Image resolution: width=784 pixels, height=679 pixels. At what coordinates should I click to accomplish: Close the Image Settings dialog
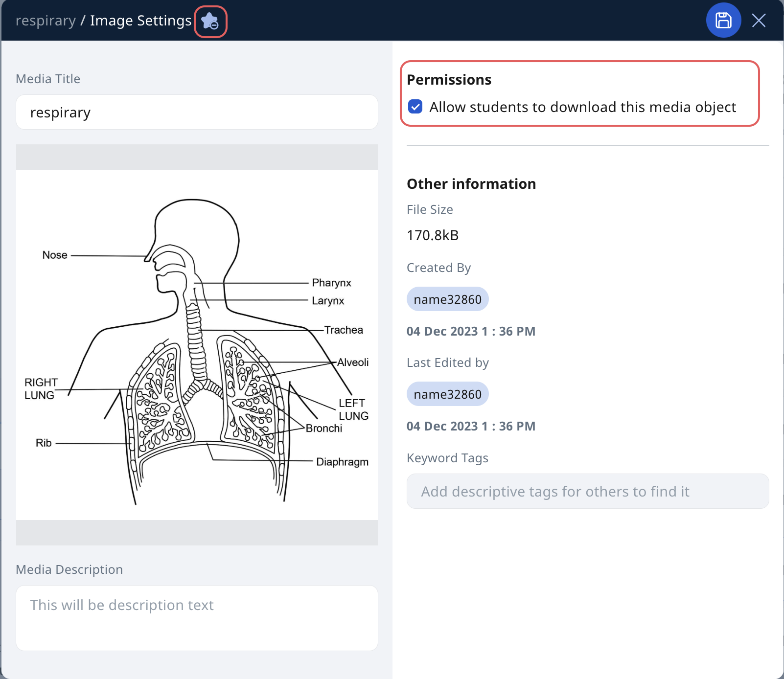(759, 21)
